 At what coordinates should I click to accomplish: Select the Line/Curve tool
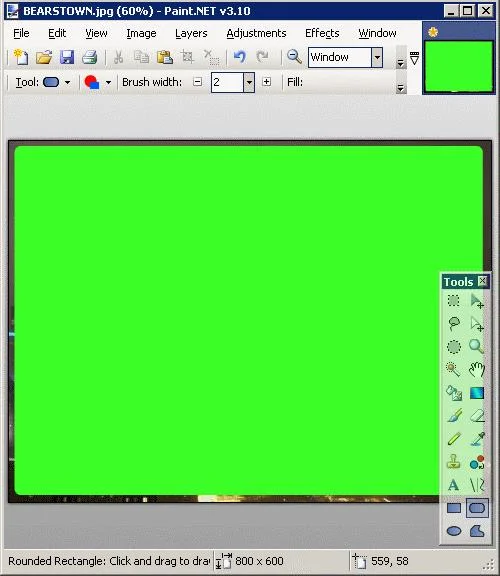pyautogui.click(x=477, y=485)
